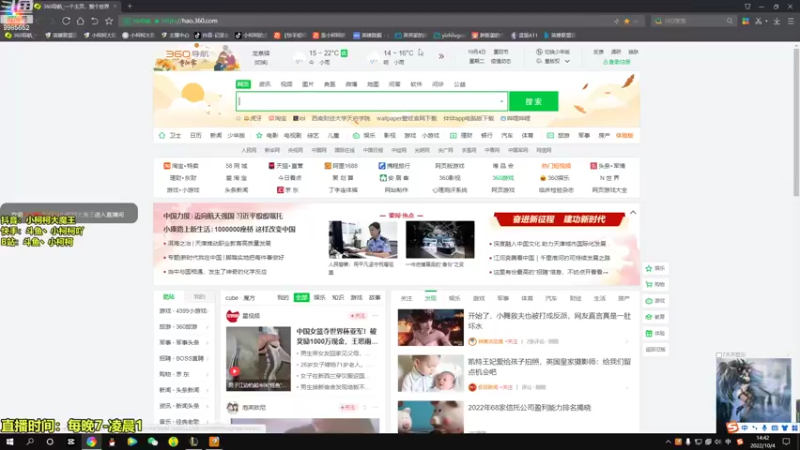Open the notification center in the taskbar

pyautogui.click(x=786, y=442)
